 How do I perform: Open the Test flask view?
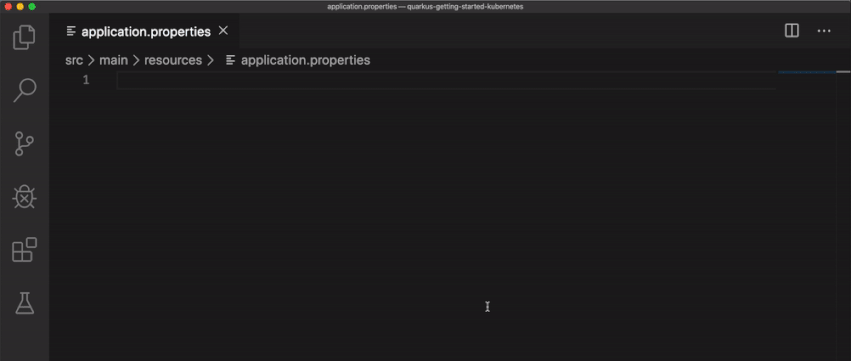24,303
